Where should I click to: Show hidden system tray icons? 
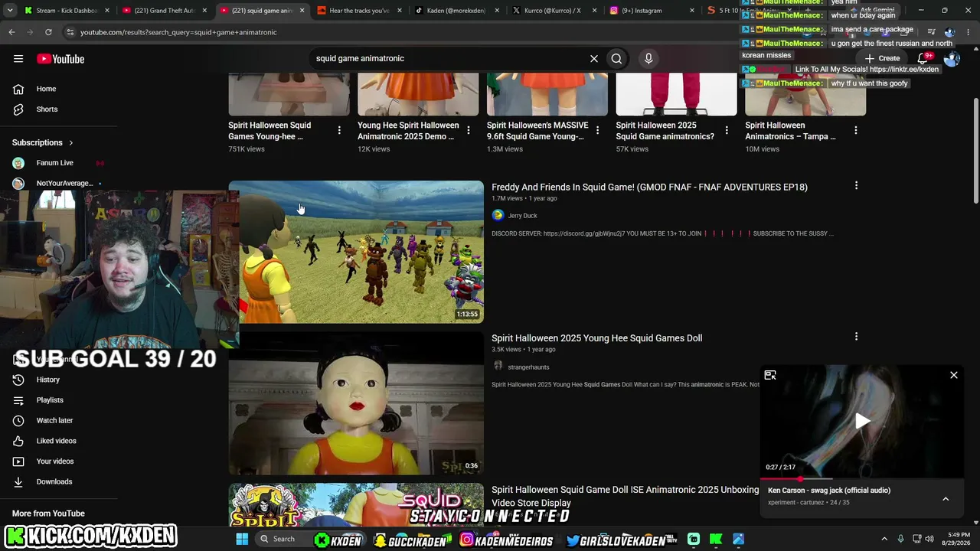(x=884, y=539)
